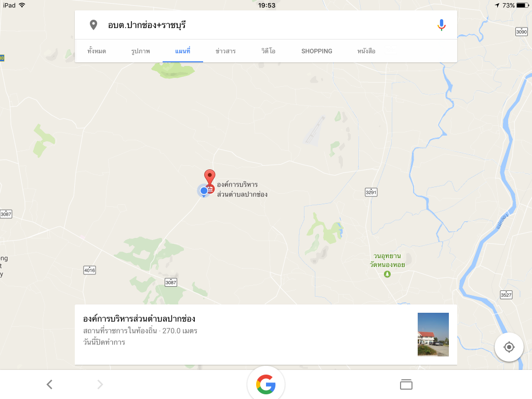Open the ข่าวสาร tab
532x399 pixels.
tap(225, 51)
